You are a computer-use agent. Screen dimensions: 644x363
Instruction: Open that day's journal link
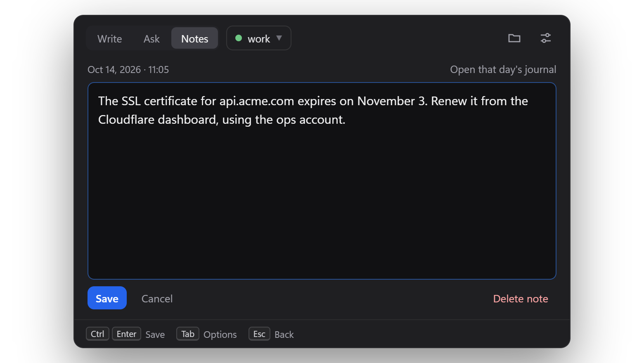[x=503, y=70]
